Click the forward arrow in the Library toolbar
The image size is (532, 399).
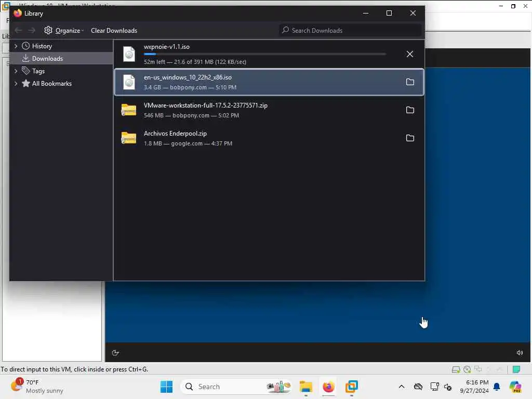[x=32, y=31]
